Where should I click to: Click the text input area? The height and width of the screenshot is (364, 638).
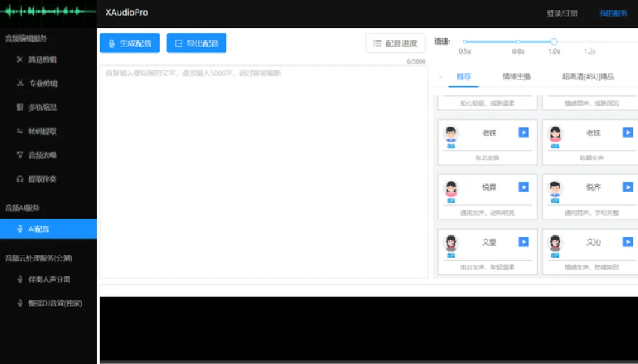[262, 172]
